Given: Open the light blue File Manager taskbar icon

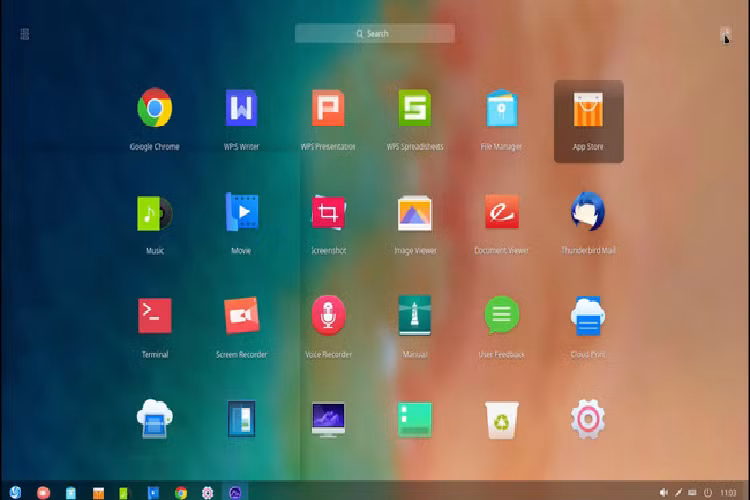Looking at the screenshot, I should click(71, 492).
